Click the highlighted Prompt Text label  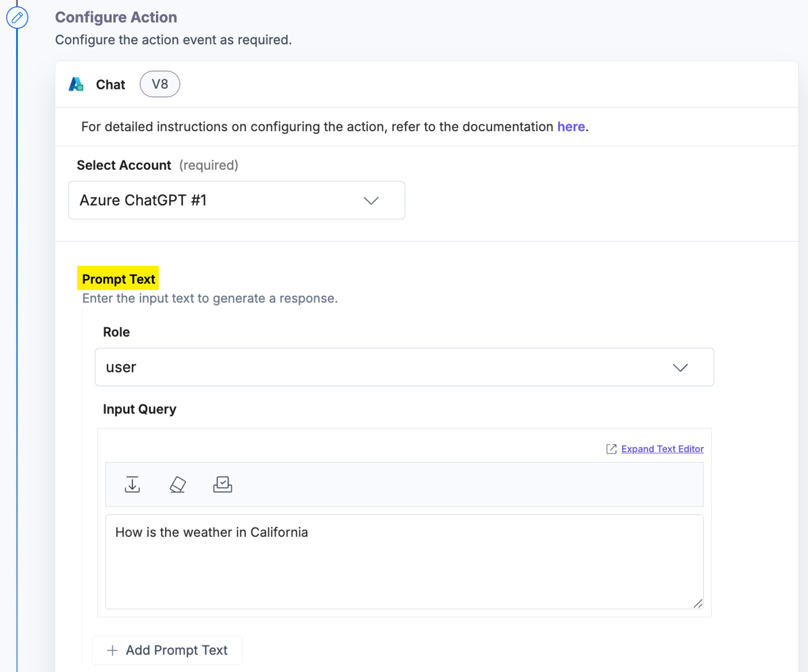(118, 279)
